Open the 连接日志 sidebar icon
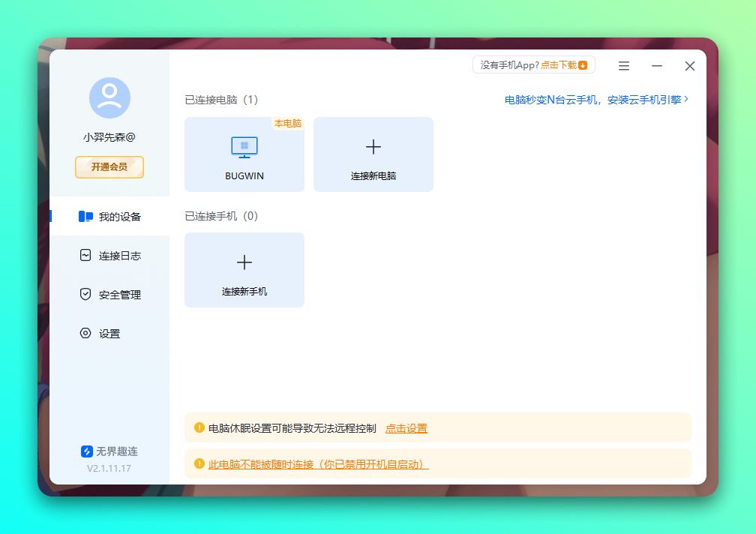756x534 pixels. [x=85, y=255]
